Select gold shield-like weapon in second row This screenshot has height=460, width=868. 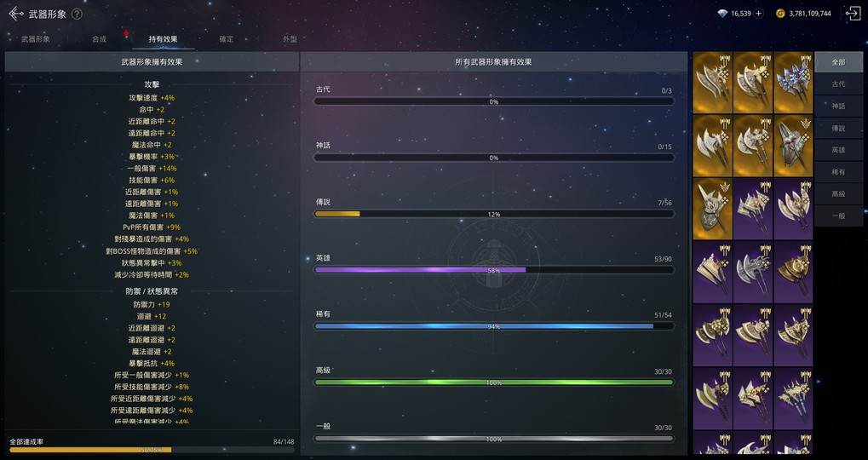pyautogui.click(x=793, y=146)
